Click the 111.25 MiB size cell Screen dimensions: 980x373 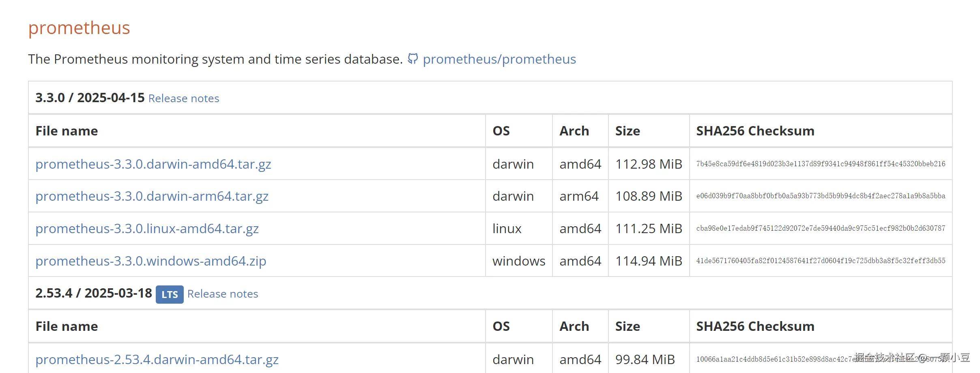tap(649, 229)
